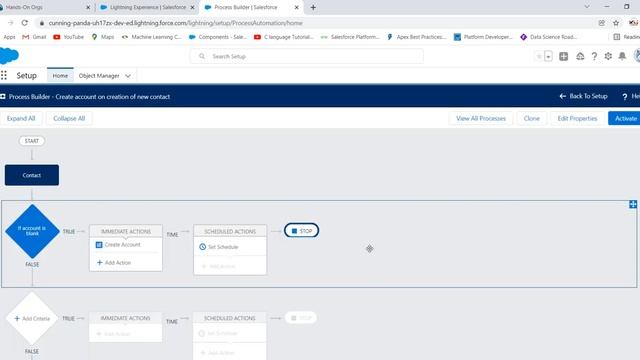
Task: Open the App Launcher grid icon
Action: tap(4, 76)
